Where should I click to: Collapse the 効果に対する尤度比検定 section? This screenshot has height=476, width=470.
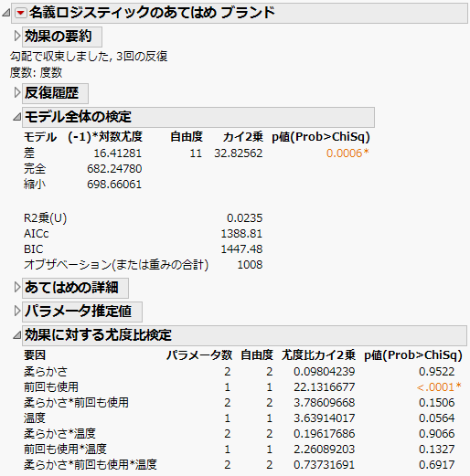click(16, 335)
